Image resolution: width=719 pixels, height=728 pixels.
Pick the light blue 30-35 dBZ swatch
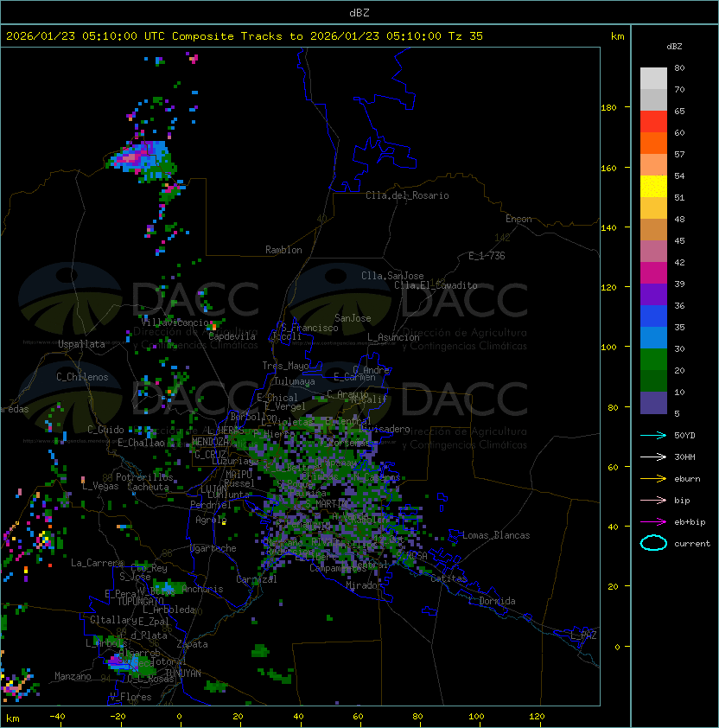(x=653, y=338)
